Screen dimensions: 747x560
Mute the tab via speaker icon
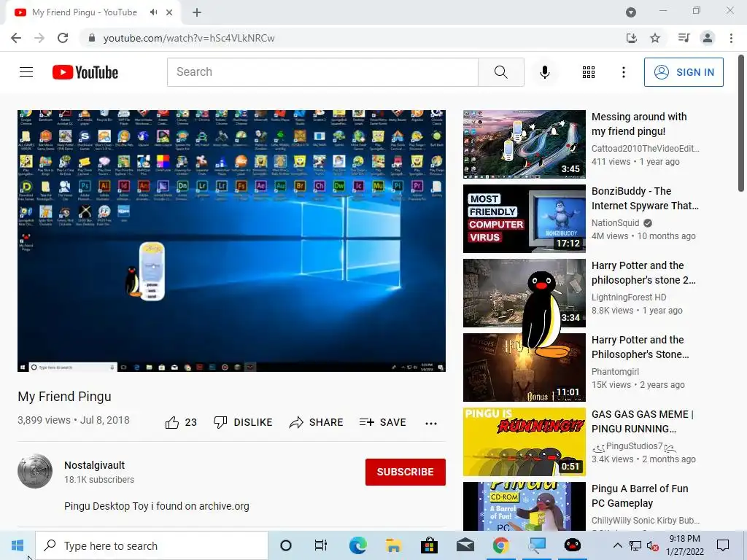153,12
